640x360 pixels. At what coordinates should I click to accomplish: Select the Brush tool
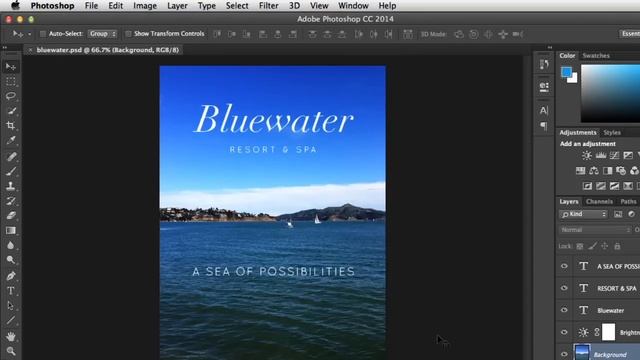coord(11,171)
